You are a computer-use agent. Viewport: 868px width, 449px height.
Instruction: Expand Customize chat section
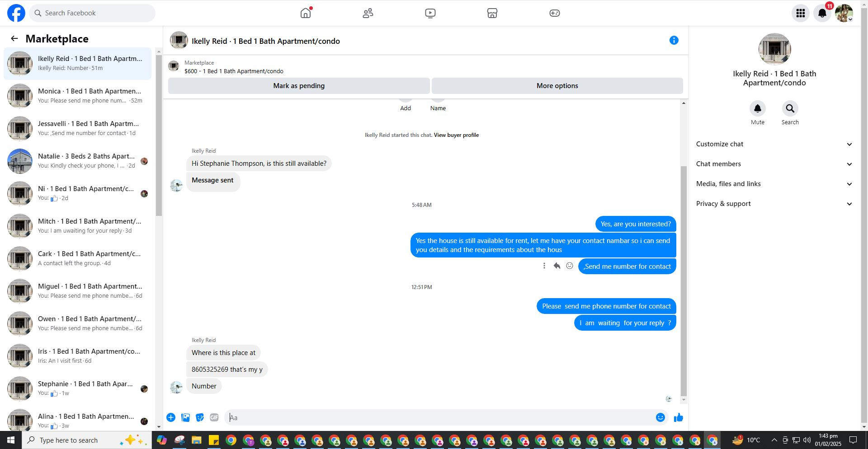tap(774, 144)
